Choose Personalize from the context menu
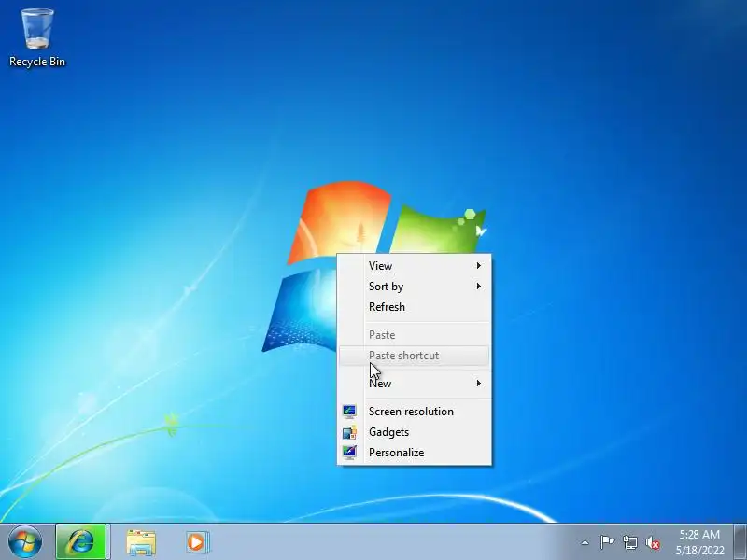Image resolution: width=747 pixels, height=560 pixels. [x=414, y=453]
